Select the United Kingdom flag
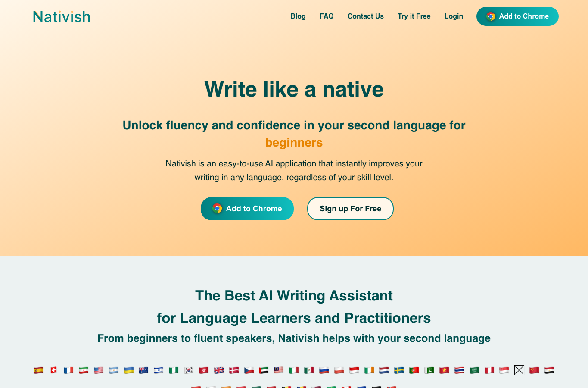The width and height of the screenshot is (588, 388). pyautogui.click(x=219, y=370)
